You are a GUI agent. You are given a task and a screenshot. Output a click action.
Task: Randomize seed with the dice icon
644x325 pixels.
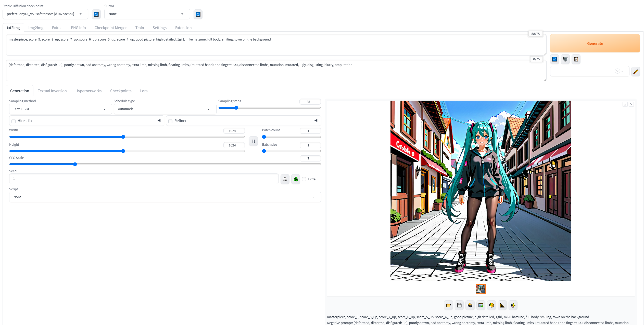(285, 179)
